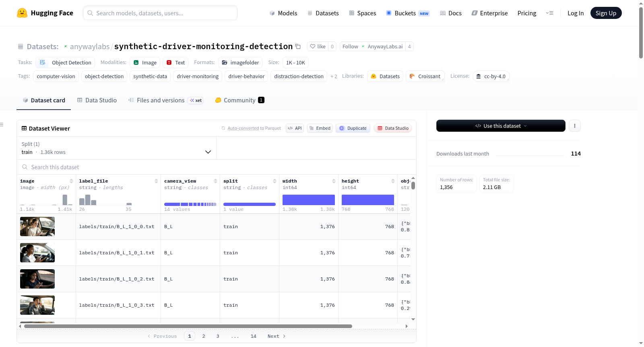Click the table horizontal scrollbar

point(188,326)
